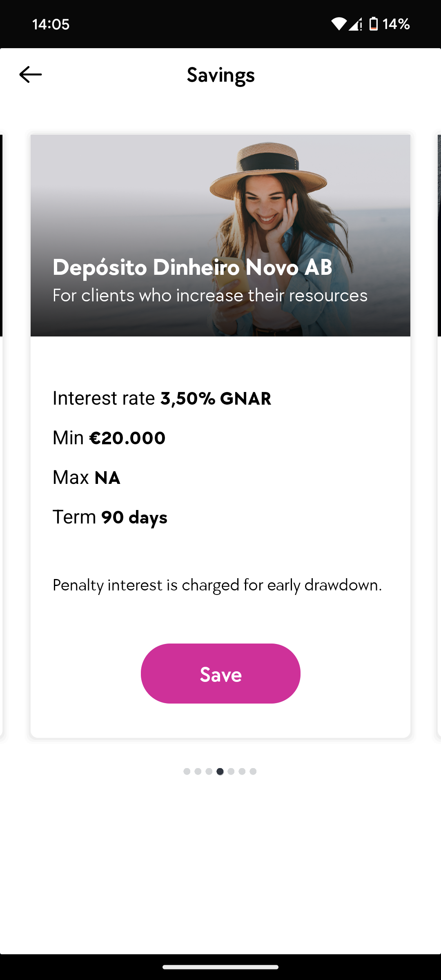Tap the Term 90 days line
Image resolution: width=441 pixels, height=980 pixels.
click(x=110, y=517)
